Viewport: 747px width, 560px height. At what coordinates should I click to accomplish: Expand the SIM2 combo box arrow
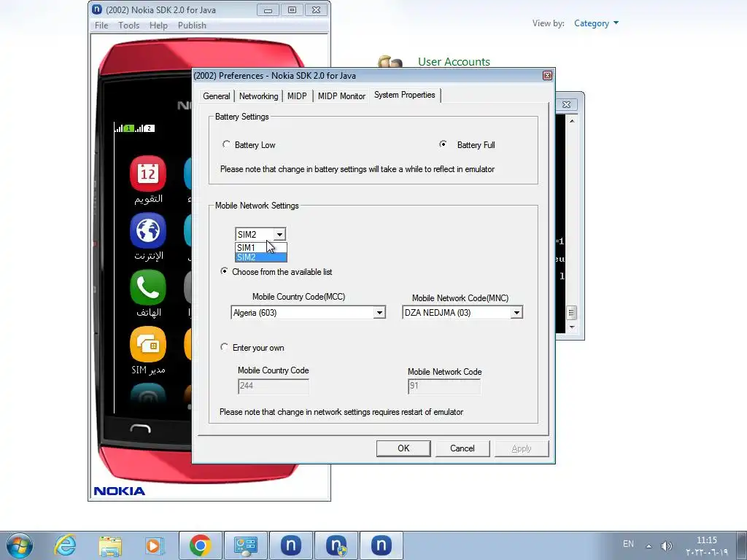279,234
